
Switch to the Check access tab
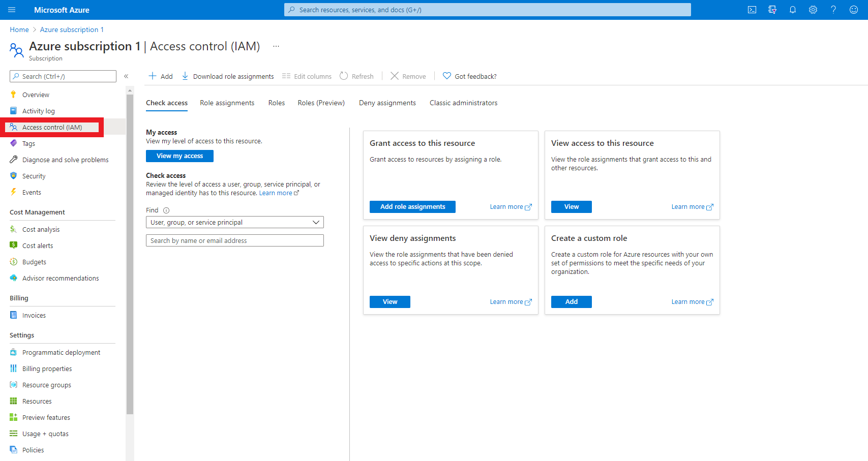(167, 103)
